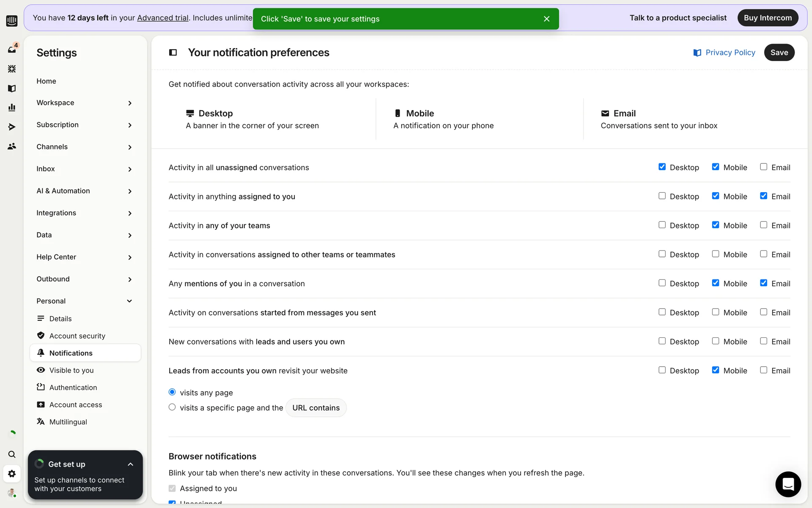Viewport: 812px width, 508px height.
Task: Open the Inbox icon in left rail
Action: (x=12, y=50)
